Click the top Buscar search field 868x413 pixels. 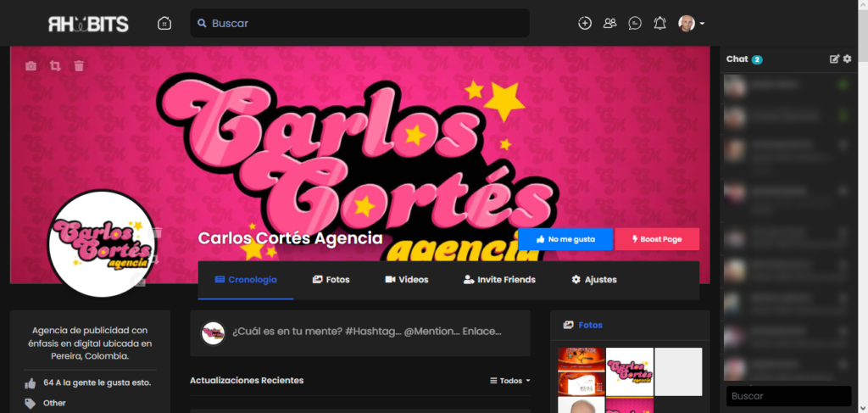[x=359, y=23]
